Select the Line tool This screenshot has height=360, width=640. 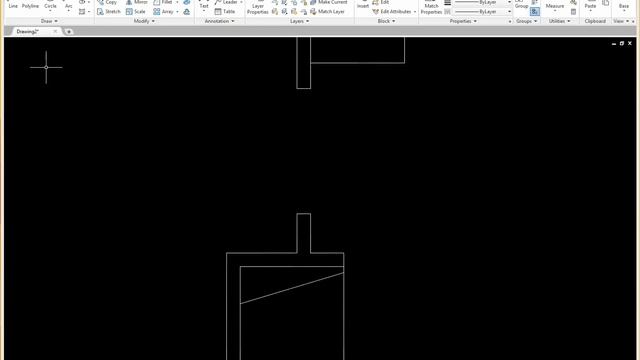pos(13,6)
